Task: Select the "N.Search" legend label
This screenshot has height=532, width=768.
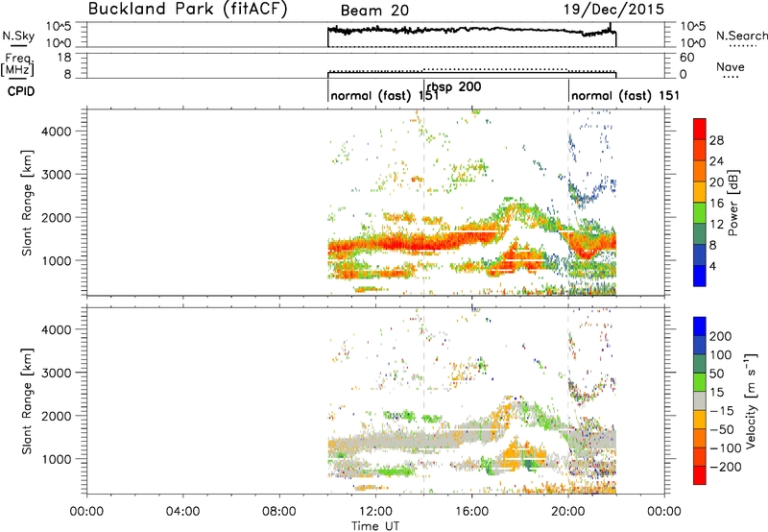Action: [x=741, y=36]
